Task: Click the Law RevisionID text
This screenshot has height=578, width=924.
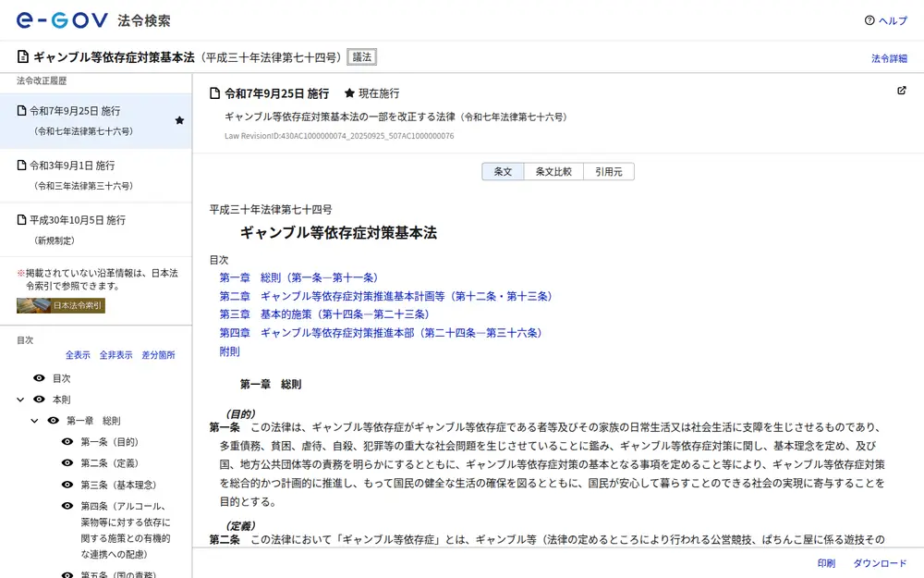Action: pos(339,136)
